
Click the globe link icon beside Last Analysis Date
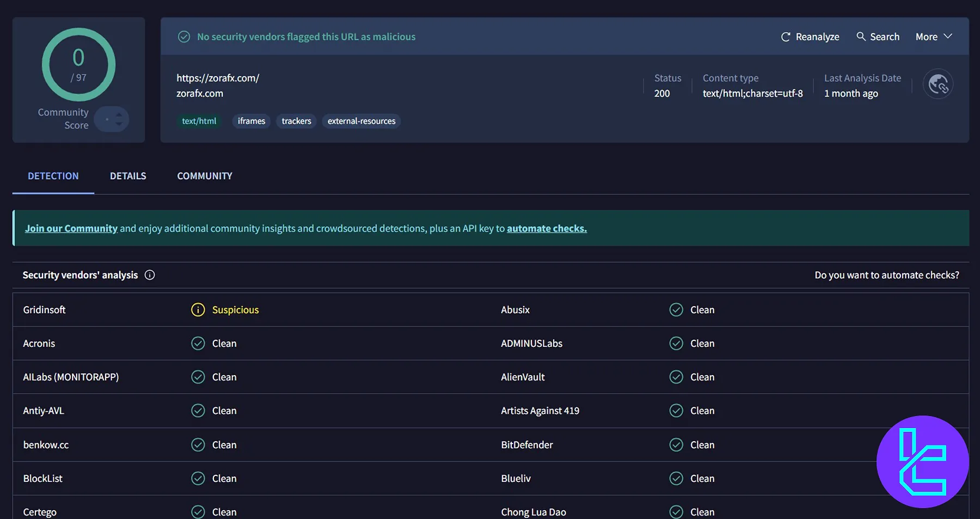938,84
